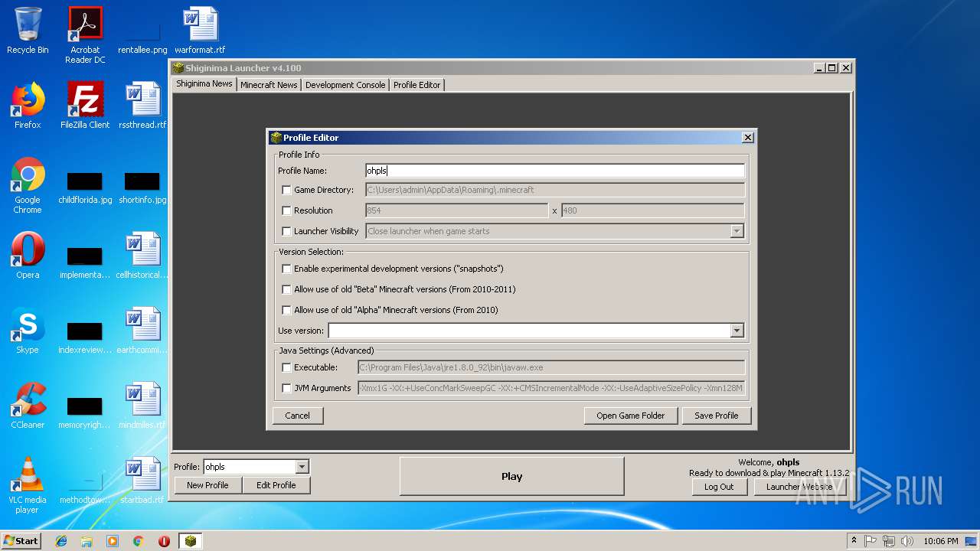Allow old Alpha Minecraft versions checkbox
Viewport: 980px width, 551px height.
[286, 310]
